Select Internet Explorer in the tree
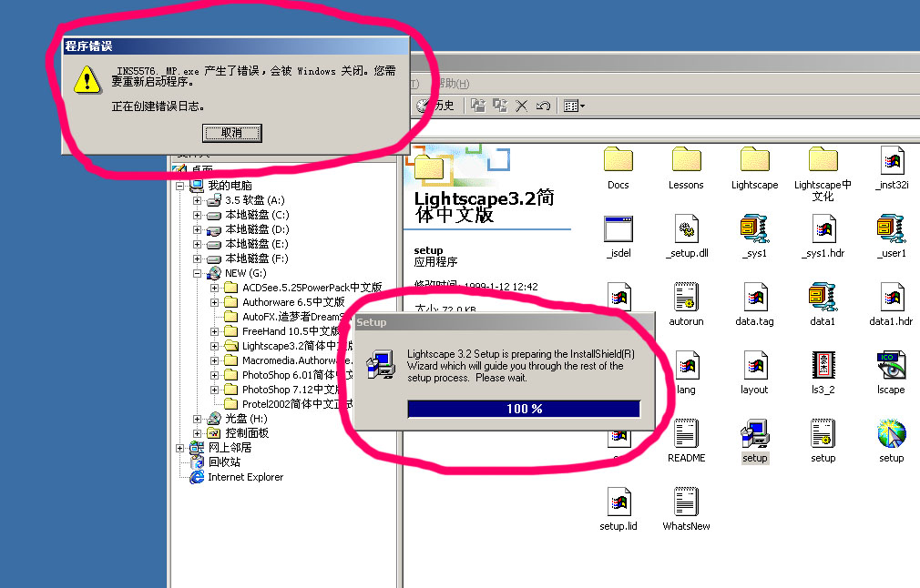920x588 pixels. click(x=245, y=477)
